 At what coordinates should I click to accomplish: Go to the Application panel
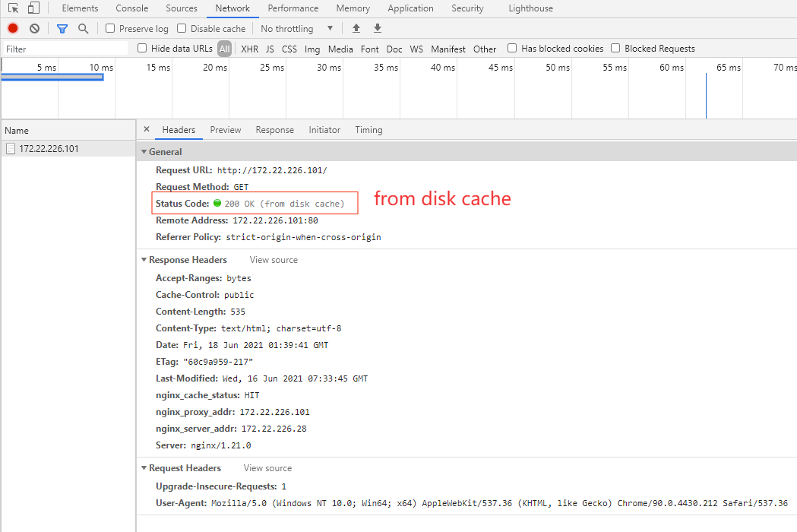point(410,8)
